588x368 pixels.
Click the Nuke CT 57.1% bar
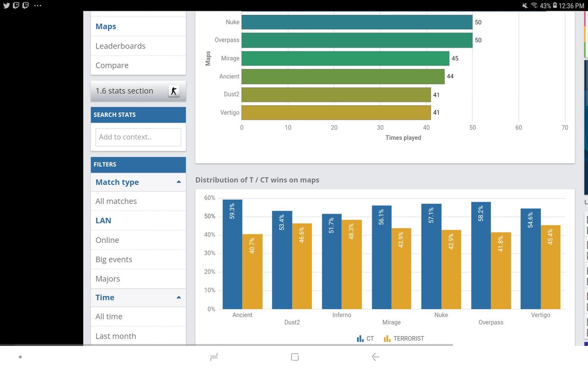431,256
